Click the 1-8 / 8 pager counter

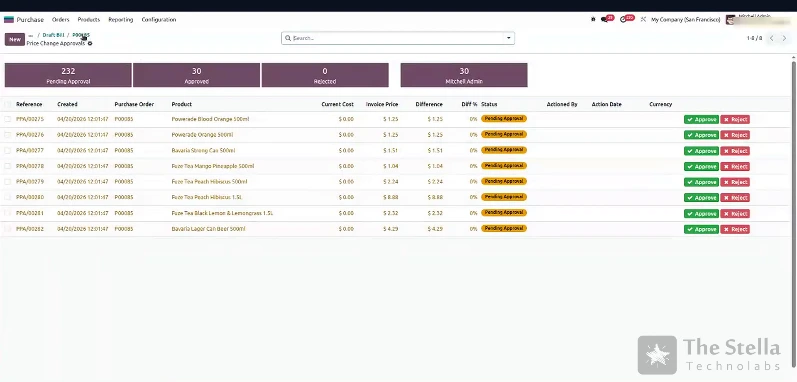[754, 38]
